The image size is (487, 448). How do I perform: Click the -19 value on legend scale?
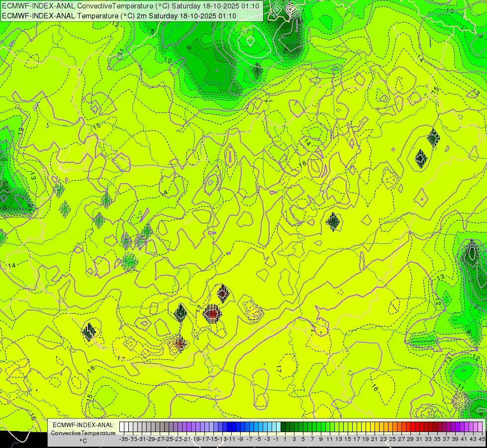pyautogui.click(x=195, y=440)
